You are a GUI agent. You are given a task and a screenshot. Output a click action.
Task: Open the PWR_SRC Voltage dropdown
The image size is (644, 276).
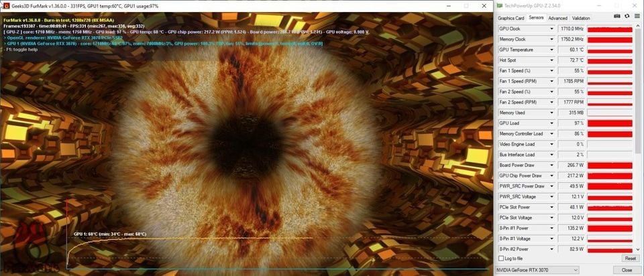(551, 196)
